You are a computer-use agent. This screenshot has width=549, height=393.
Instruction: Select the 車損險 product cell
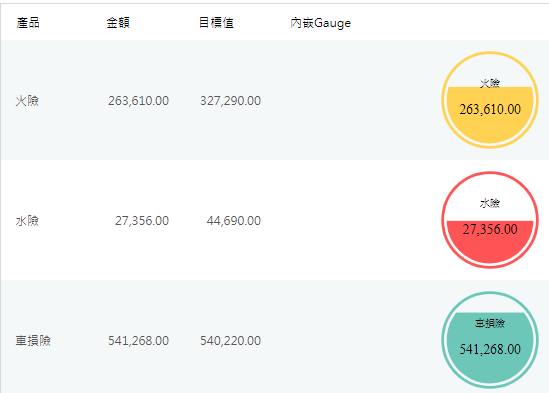[x=33, y=340]
